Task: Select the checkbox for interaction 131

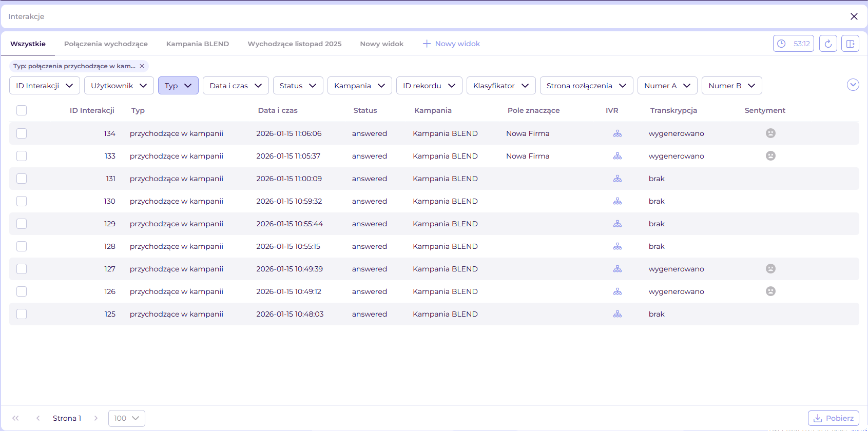Action: coord(22,179)
